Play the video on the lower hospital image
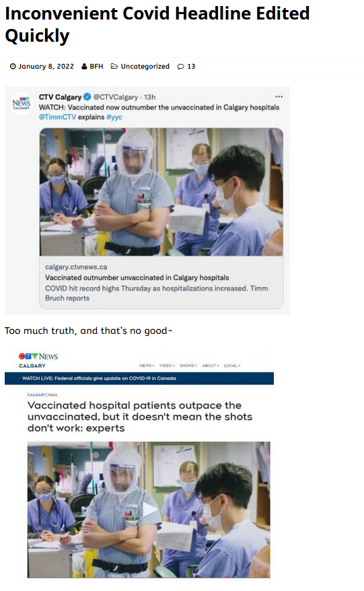Screen dimensions: 364x591 (x=150, y=510)
